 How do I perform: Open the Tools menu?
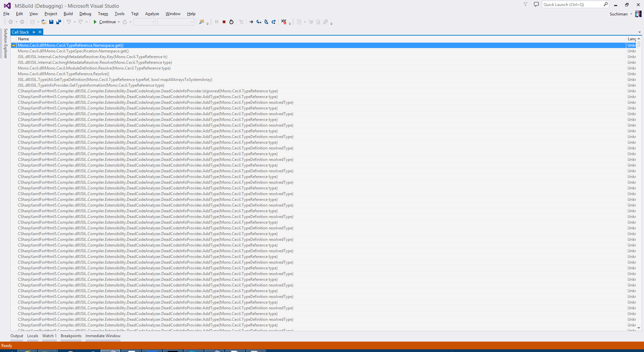click(x=119, y=14)
